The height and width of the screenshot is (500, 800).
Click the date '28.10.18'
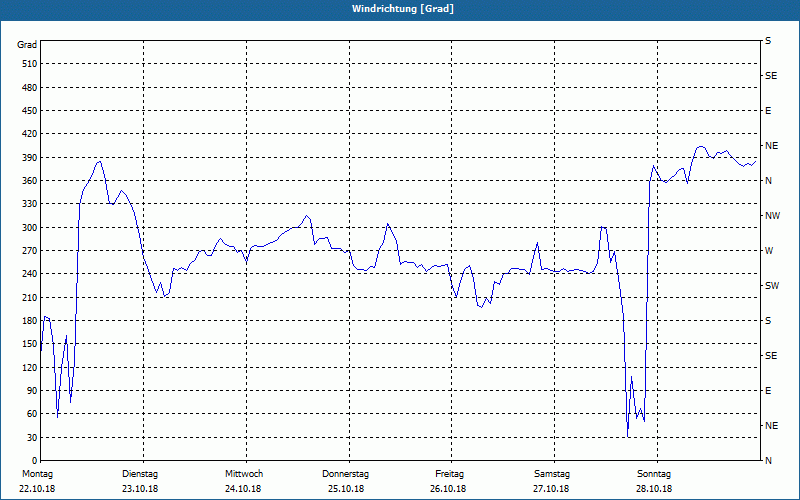point(654,489)
